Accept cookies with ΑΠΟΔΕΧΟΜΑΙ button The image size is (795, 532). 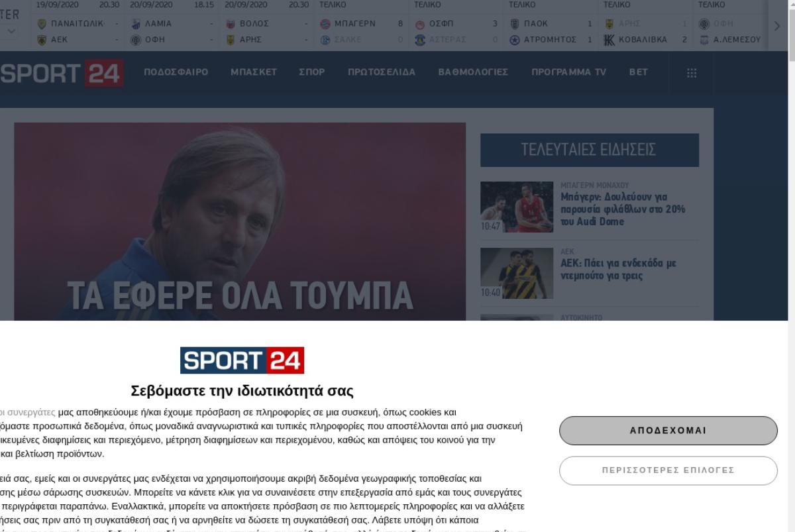point(668,431)
